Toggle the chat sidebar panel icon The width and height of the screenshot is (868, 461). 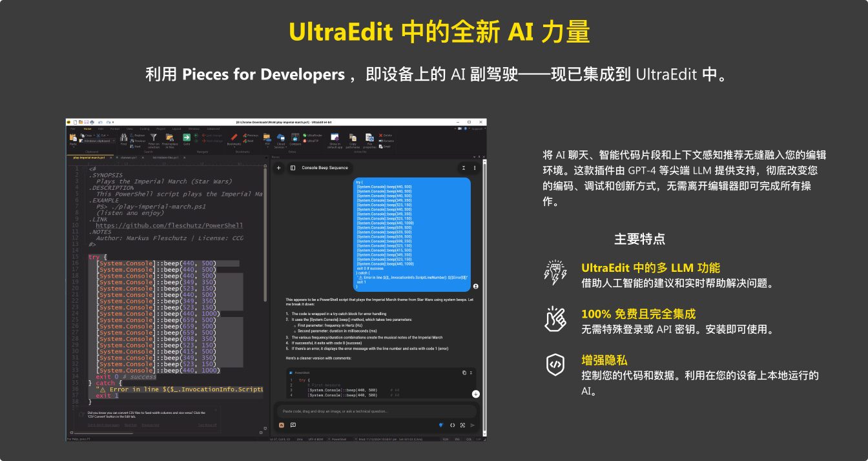pyautogui.click(x=293, y=168)
